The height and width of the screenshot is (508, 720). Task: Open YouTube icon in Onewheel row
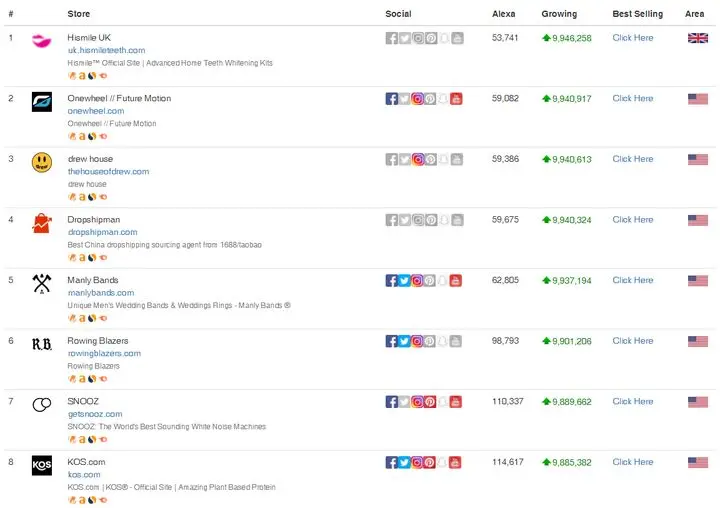click(x=457, y=99)
